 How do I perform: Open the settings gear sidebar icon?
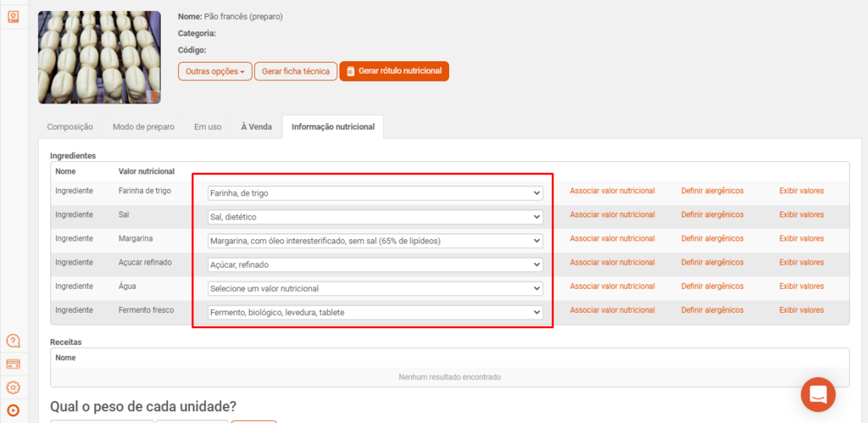[x=14, y=387]
